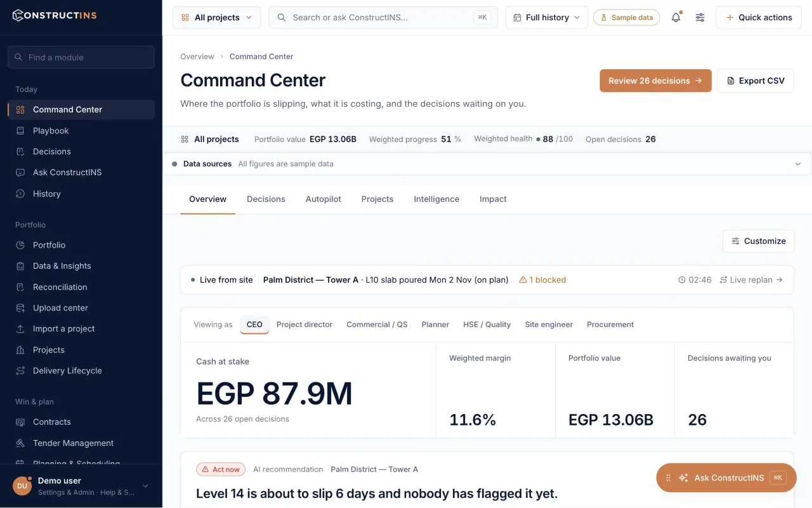This screenshot has width=812, height=508.
Task: Switch to the Decisions tab
Action: coord(266,199)
